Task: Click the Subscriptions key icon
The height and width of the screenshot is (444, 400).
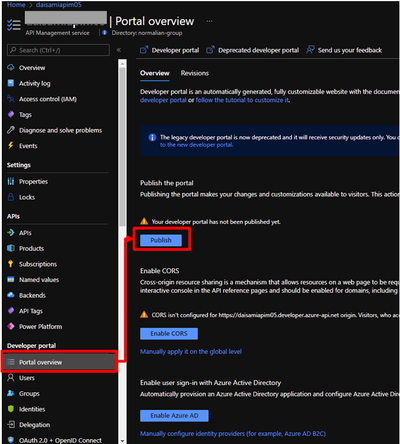Action: point(11,264)
